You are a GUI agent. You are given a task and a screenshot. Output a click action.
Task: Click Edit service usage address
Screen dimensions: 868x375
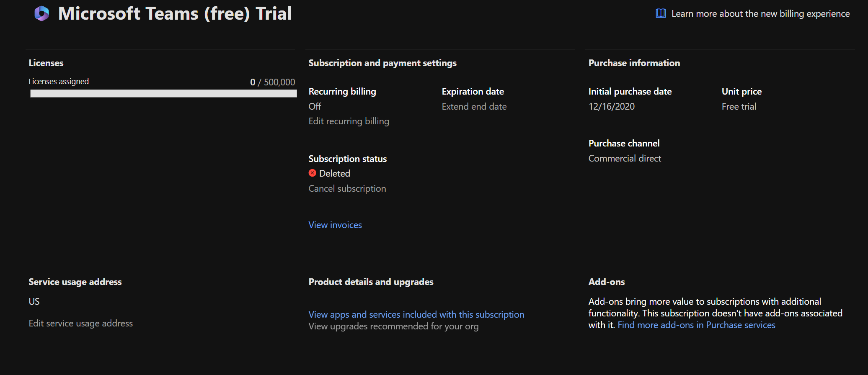[81, 323]
